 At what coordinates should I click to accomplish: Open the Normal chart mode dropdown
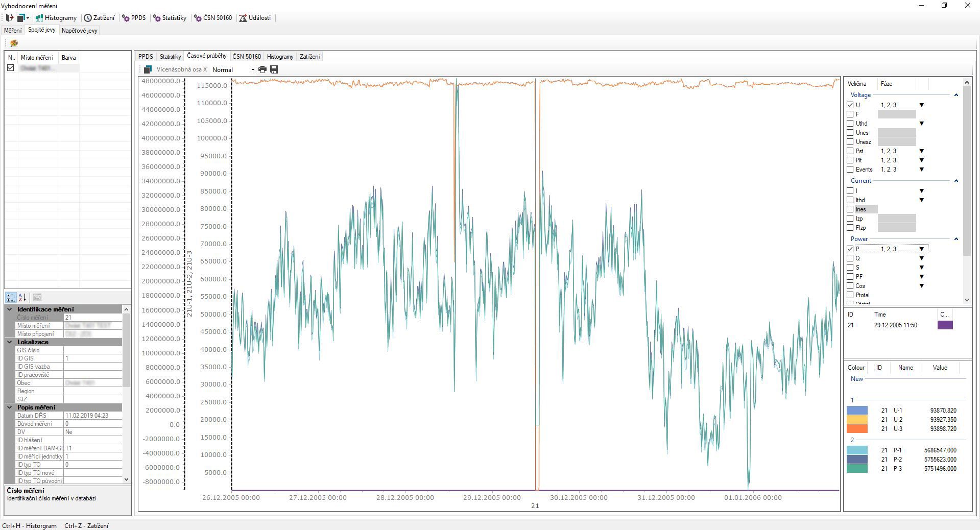click(x=252, y=70)
